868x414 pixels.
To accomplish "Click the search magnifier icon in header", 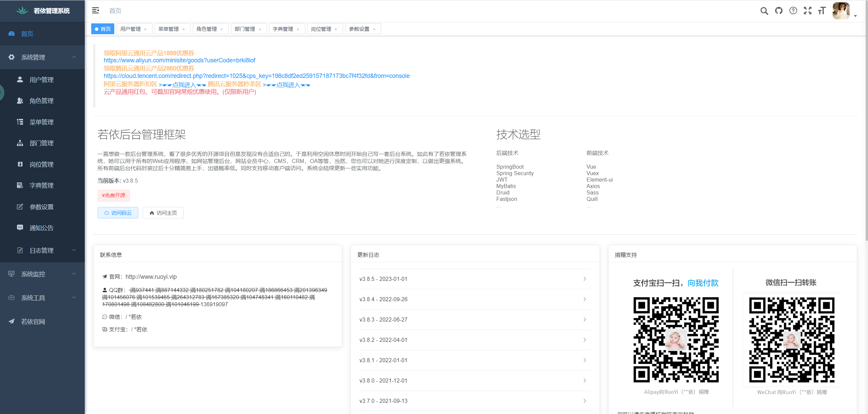I will click(764, 11).
